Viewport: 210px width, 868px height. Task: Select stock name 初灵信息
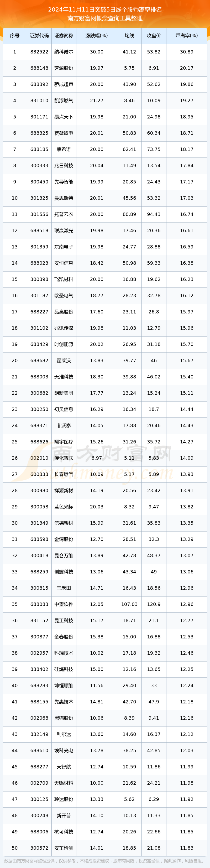pyautogui.click(x=64, y=409)
